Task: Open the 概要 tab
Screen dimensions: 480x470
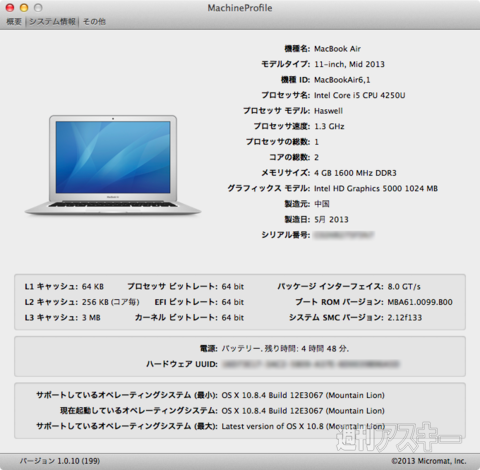Action: pos(14,22)
